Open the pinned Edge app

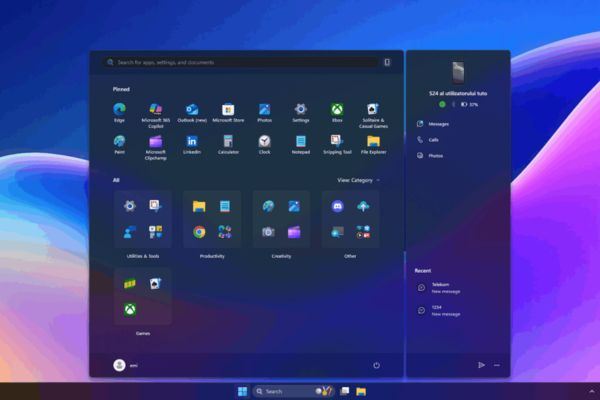pyautogui.click(x=119, y=113)
